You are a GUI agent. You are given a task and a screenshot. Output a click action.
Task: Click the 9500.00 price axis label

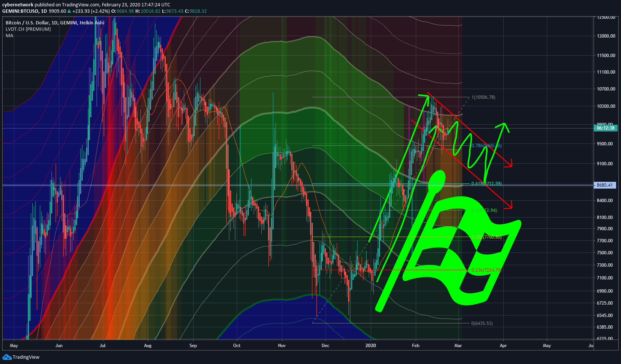coord(605,143)
